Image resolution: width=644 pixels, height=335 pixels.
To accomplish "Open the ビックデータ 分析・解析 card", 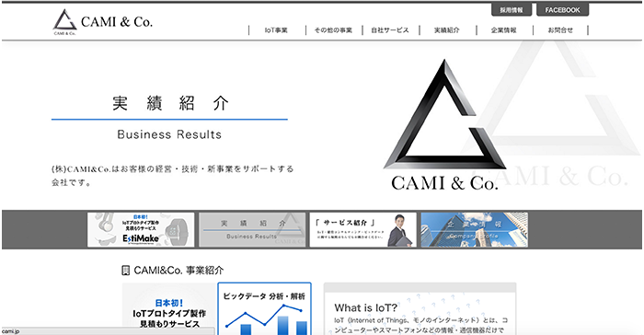I will coord(265,308).
